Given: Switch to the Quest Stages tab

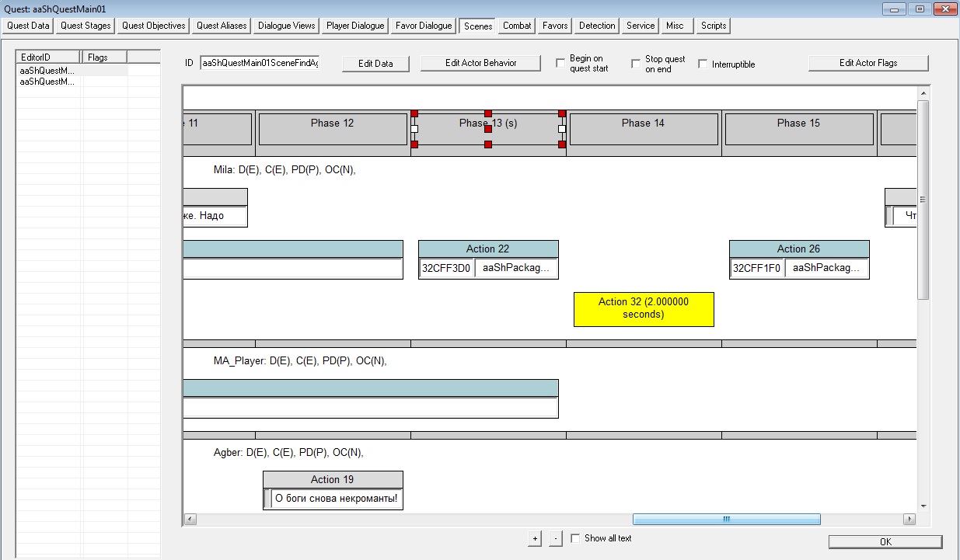Looking at the screenshot, I should coord(86,26).
